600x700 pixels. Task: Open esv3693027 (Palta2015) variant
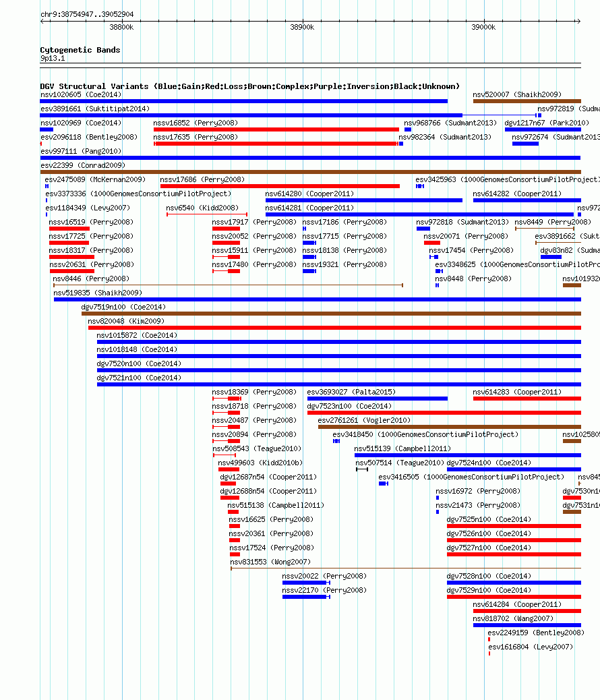pyautogui.click(x=351, y=392)
